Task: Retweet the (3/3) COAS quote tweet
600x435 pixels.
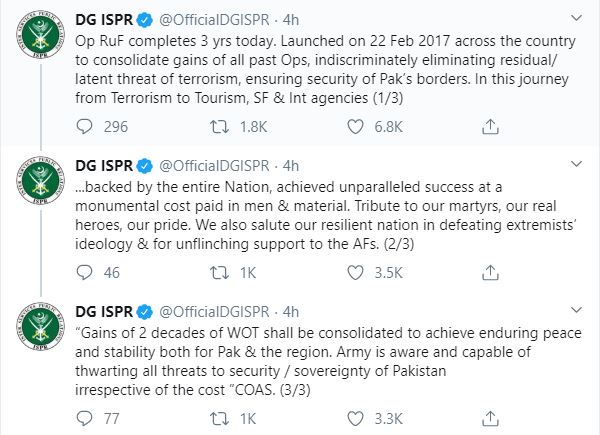Action: 219,418
